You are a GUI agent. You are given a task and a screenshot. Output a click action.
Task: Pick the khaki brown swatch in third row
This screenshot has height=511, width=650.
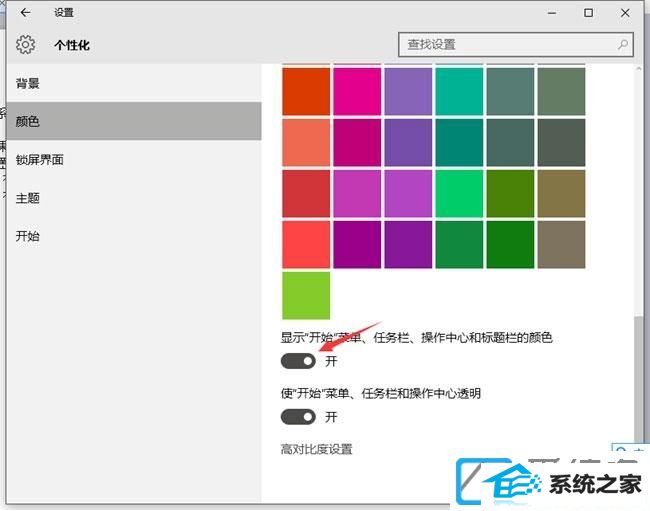point(561,194)
